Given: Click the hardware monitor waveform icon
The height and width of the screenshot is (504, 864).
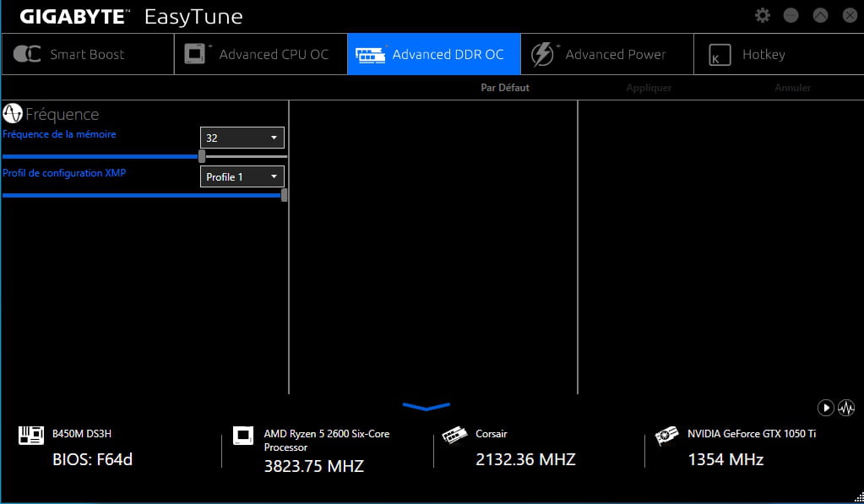Looking at the screenshot, I should point(845,408).
